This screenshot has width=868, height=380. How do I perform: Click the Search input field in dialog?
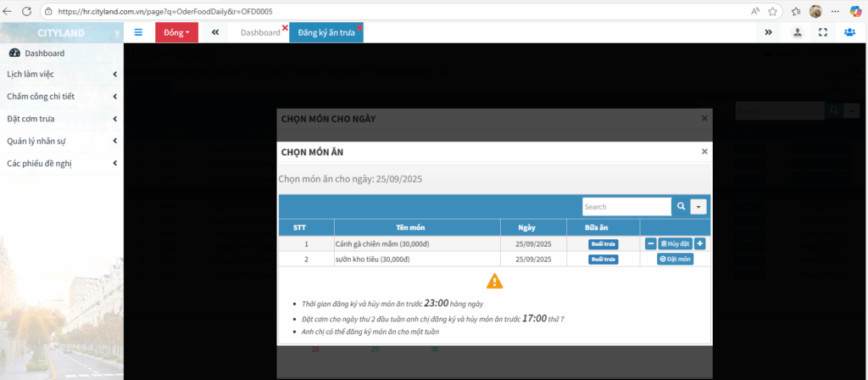pyautogui.click(x=626, y=207)
